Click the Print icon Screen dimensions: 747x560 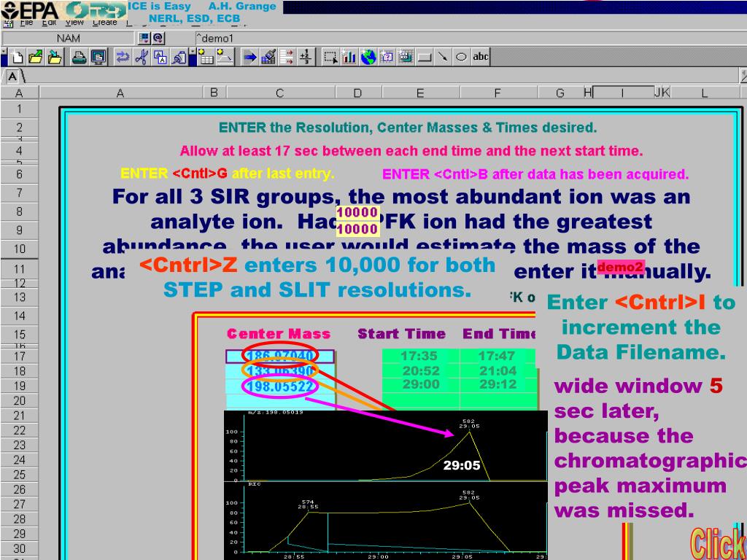tap(80, 58)
